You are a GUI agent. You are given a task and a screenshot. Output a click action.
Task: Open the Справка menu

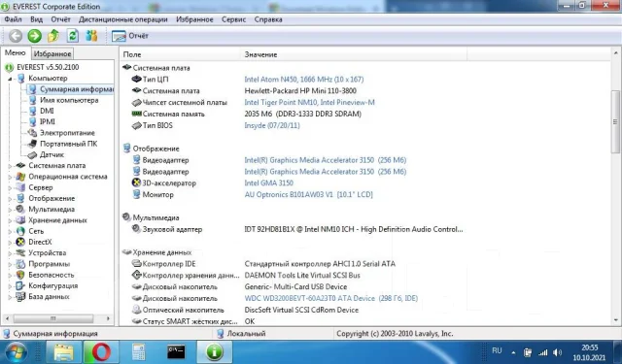click(x=268, y=19)
